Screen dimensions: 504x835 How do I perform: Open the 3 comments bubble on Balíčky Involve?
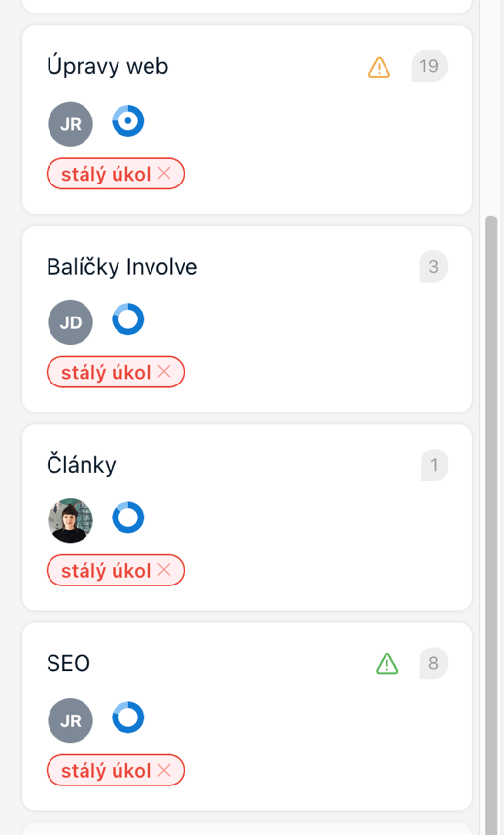(434, 266)
